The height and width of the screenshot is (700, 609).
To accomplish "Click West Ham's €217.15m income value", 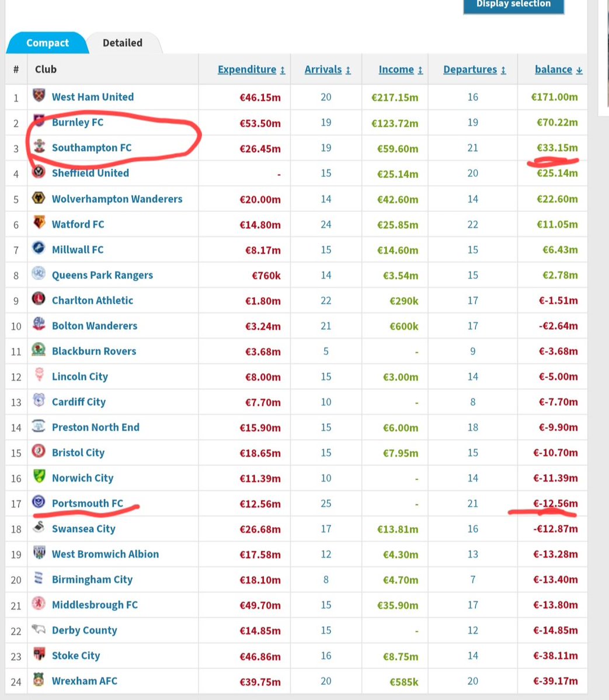I will coord(395,97).
